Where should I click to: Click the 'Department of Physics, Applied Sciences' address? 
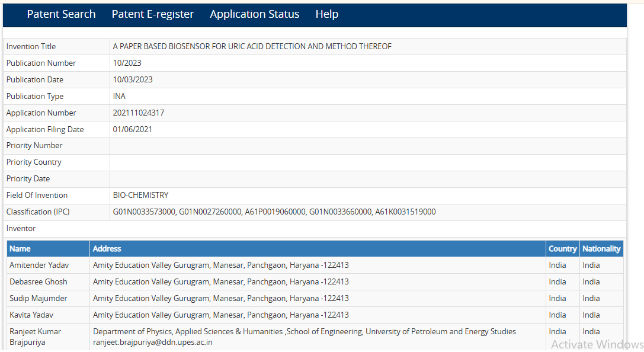305,331
